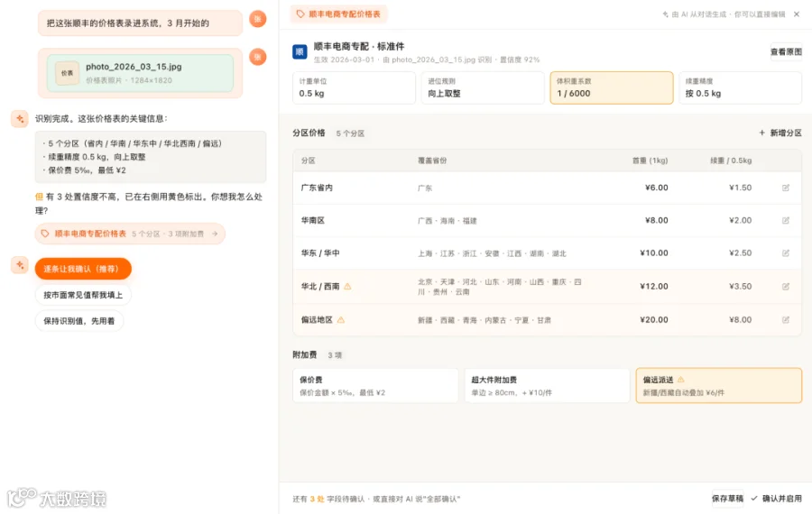Click arrow on the 顺丰电商专配价格表 chat card

click(x=215, y=234)
